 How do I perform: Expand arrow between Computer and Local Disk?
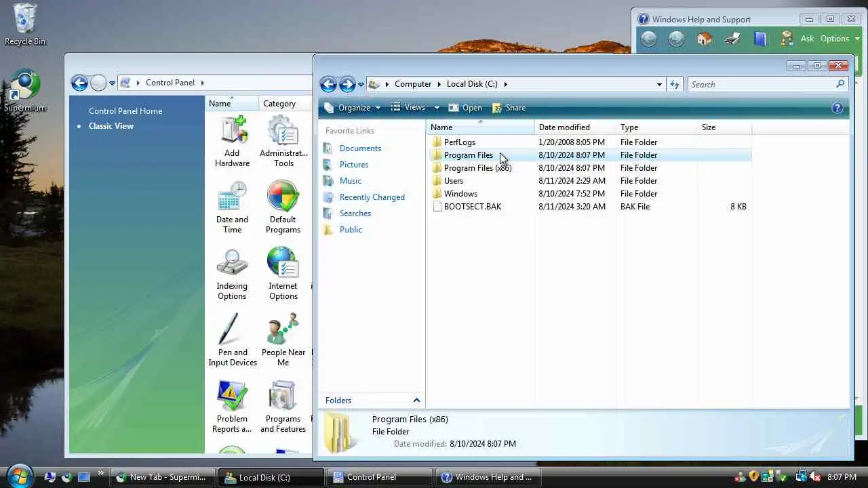tap(439, 84)
